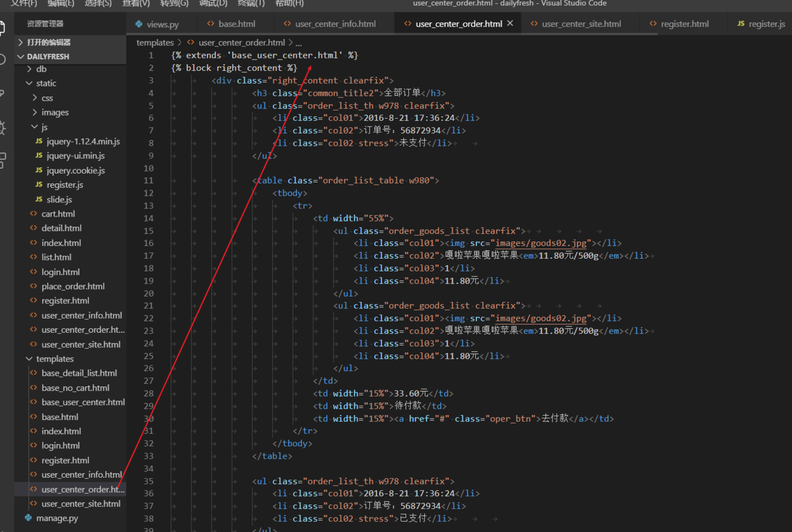Follow the images/goods02.jpg link on line 16
The height and width of the screenshot is (532, 792).
[x=541, y=243]
